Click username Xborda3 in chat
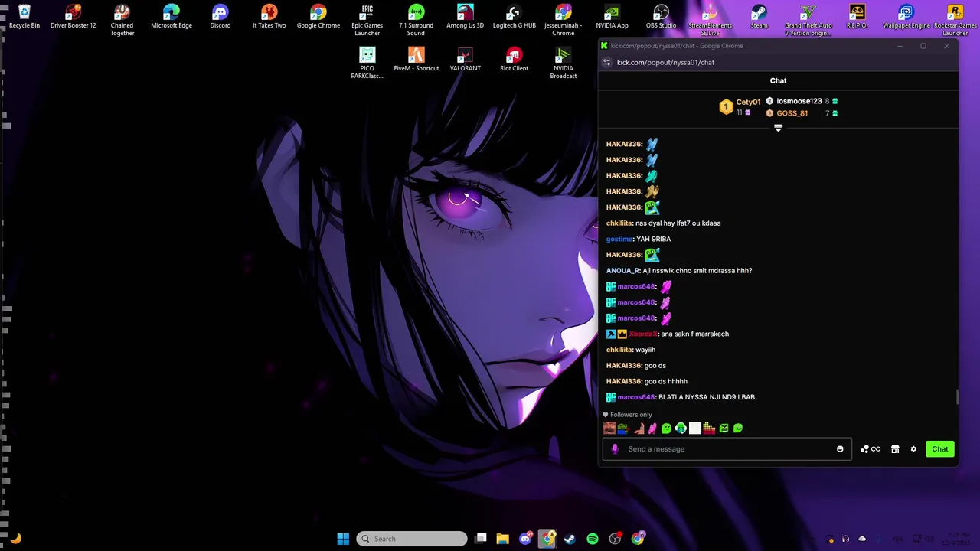Screen dimensions: 980x551 (643, 334)
